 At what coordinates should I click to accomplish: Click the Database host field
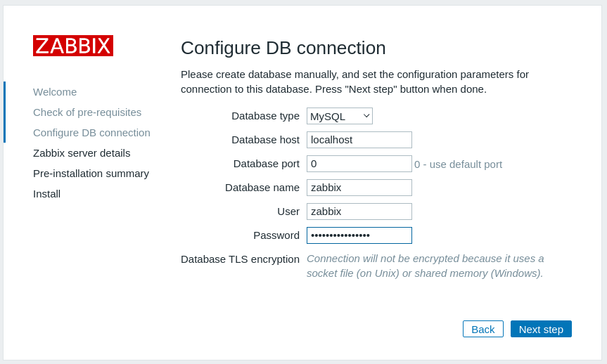click(359, 140)
